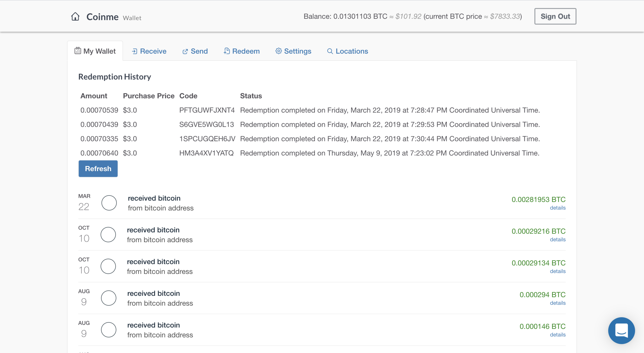
Task: Click the blue Refresh button
Action: click(x=98, y=169)
